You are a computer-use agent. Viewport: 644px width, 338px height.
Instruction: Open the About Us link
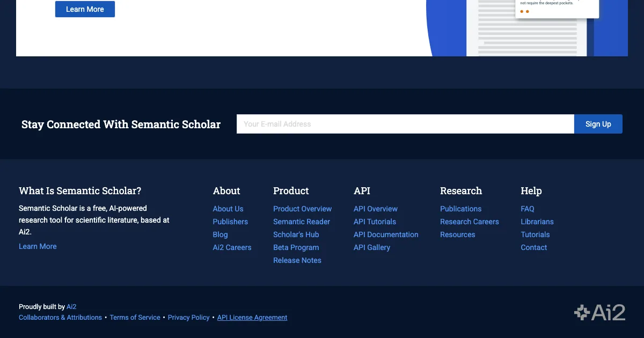pos(228,209)
